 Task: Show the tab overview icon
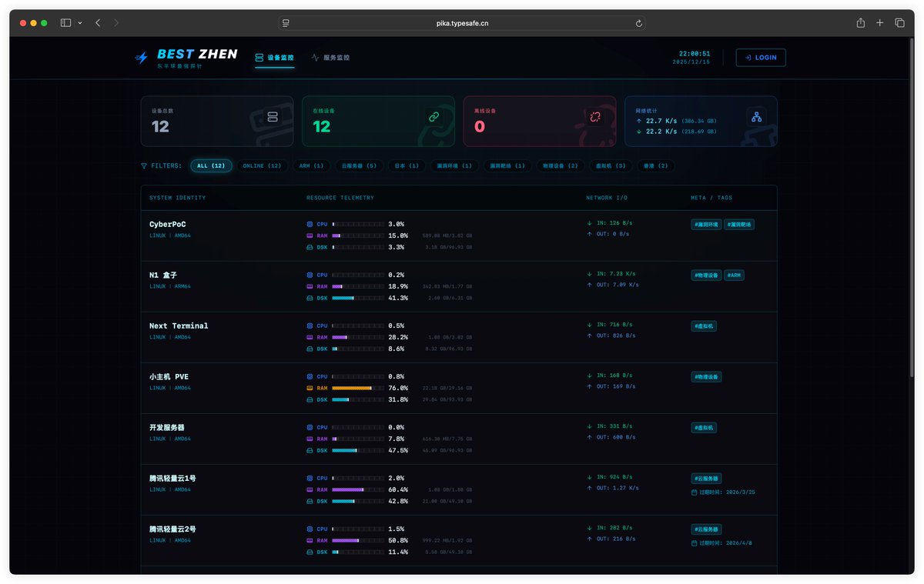coord(899,23)
